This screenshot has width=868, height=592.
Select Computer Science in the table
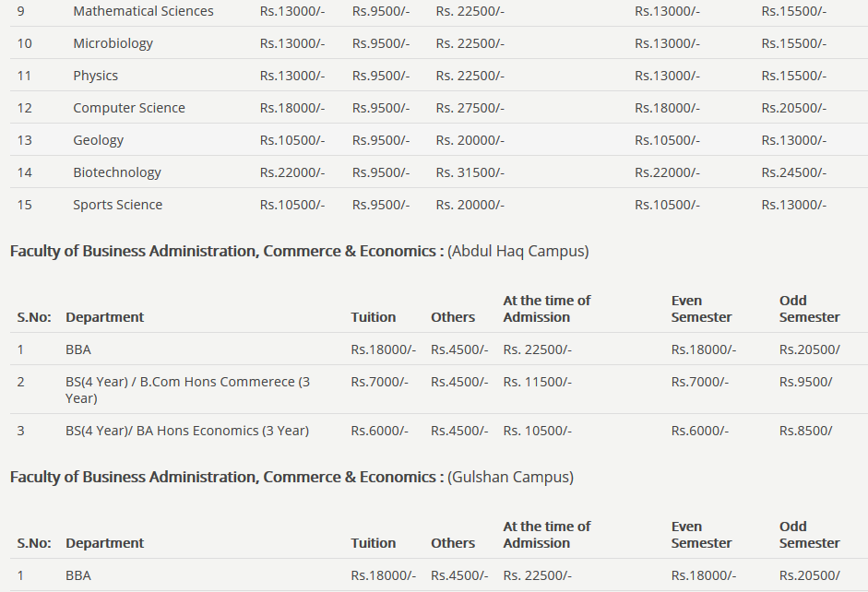128,108
